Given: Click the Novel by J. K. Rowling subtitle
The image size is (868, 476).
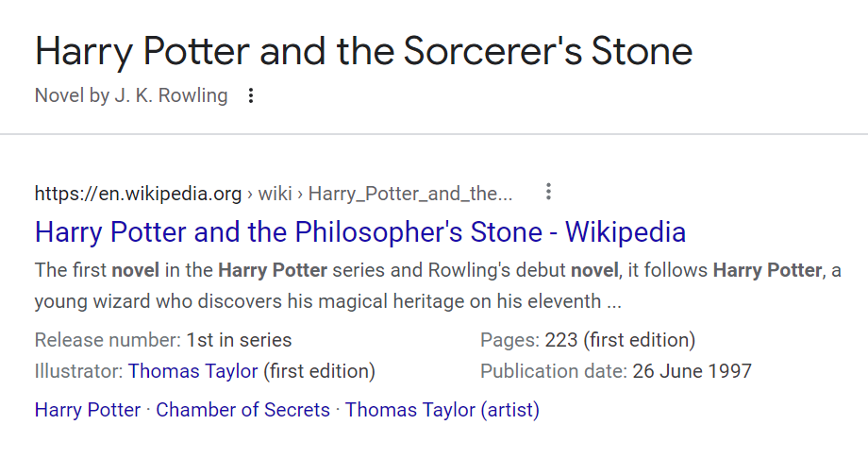Looking at the screenshot, I should [x=131, y=95].
